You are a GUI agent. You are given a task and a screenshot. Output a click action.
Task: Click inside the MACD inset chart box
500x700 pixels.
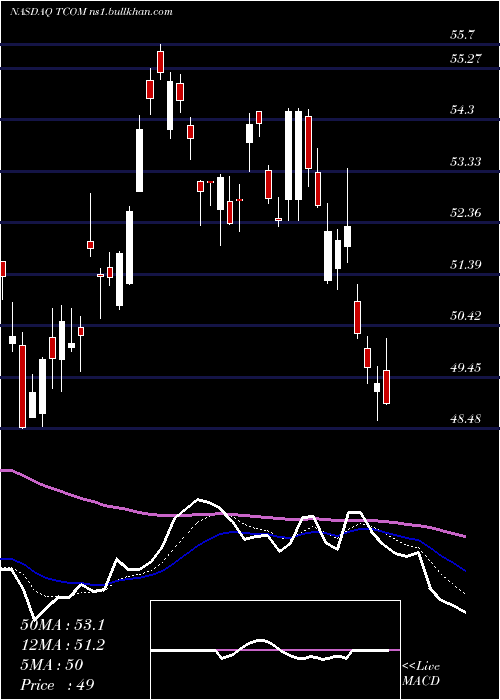tap(275, 650)
